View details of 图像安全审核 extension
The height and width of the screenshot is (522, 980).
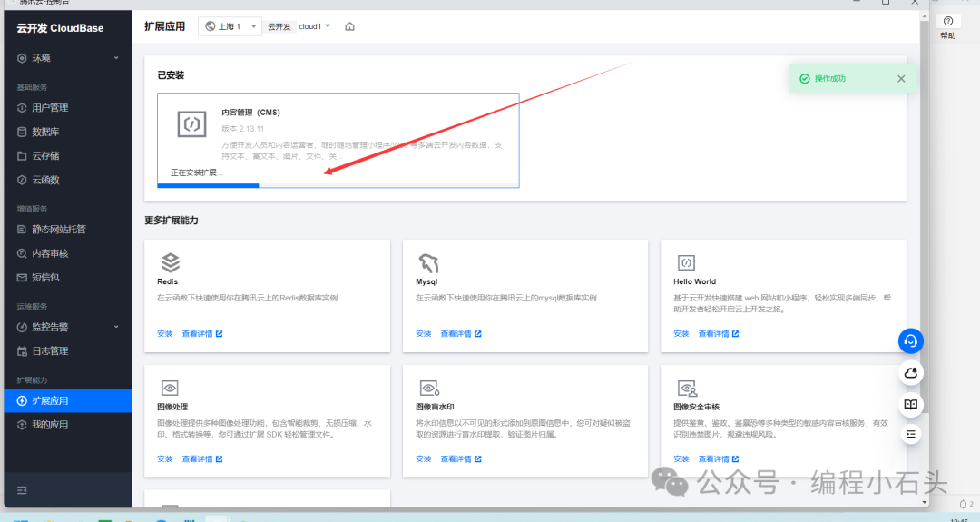[718, 458]
